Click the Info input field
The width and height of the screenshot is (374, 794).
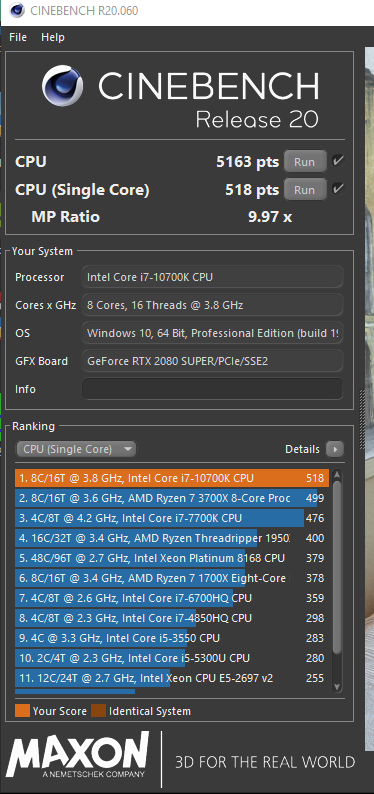tap(213, 389)
